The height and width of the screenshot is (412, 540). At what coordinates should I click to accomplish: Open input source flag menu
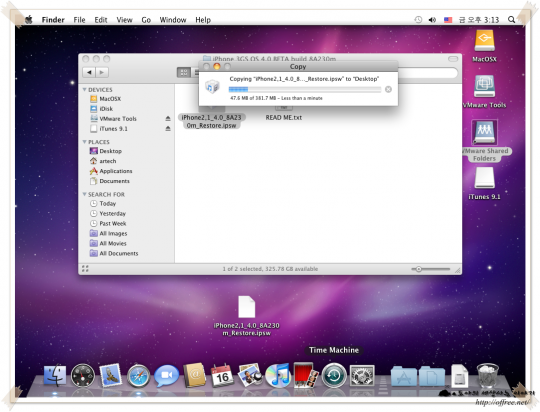point(448,20)
